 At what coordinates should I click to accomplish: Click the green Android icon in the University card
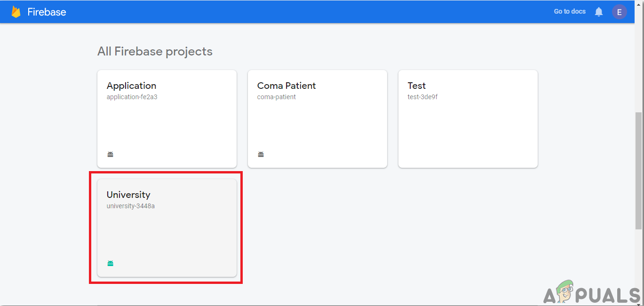111,263
